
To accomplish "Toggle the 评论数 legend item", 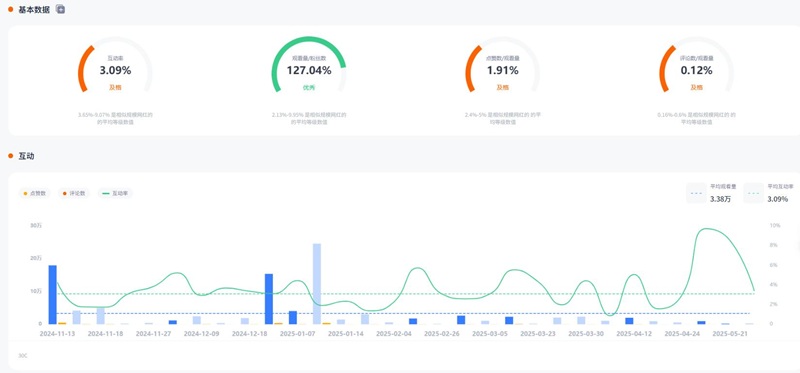I will [74, 193].
